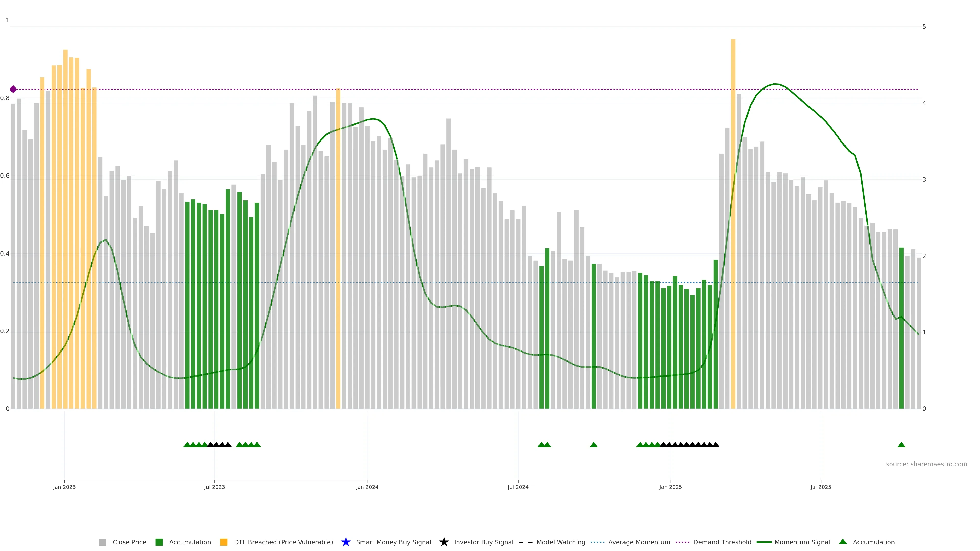Click the orange DTL Breached legend square
The height and width of the screenshot is (551, 980).
pos(224,542)
